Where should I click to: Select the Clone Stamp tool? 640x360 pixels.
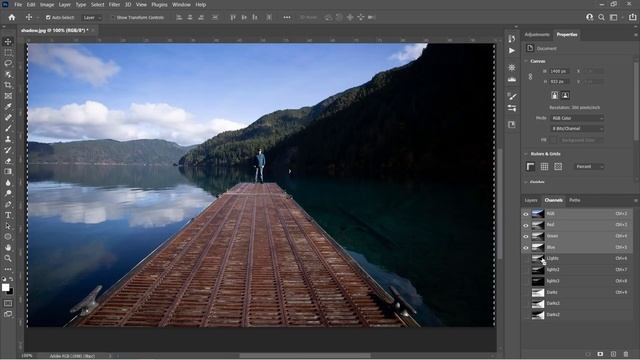pyautogui.click(x=8, y=139)
